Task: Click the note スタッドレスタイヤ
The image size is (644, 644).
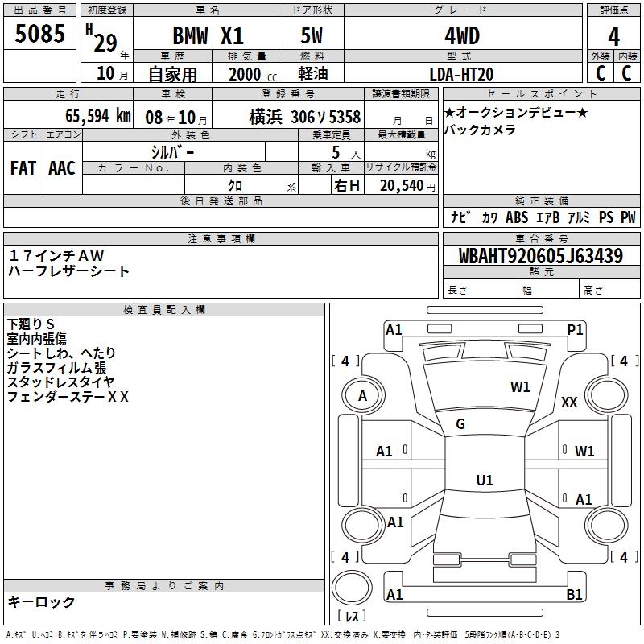Action: point(60,382)
